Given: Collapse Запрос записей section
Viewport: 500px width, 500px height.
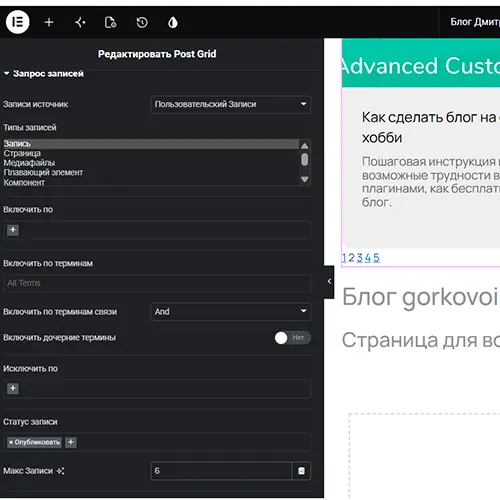Looking at the screenshot, I should tap(44, 73).
